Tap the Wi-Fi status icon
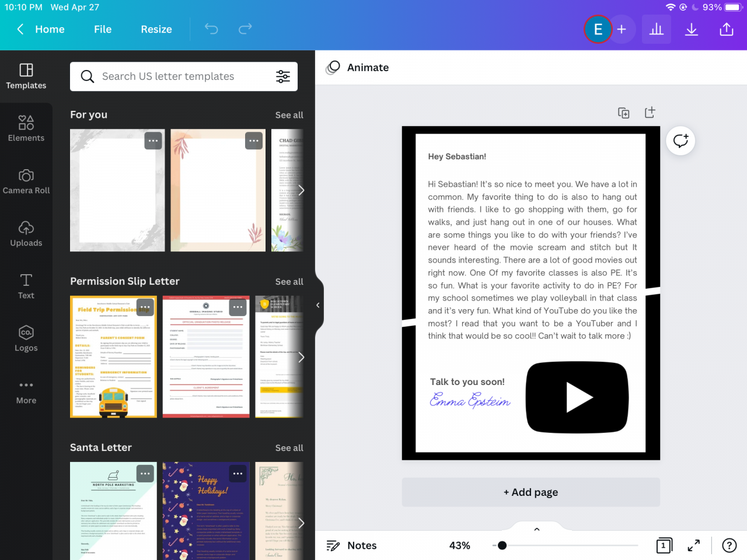747x560 pixels. (x=671, y=8)
